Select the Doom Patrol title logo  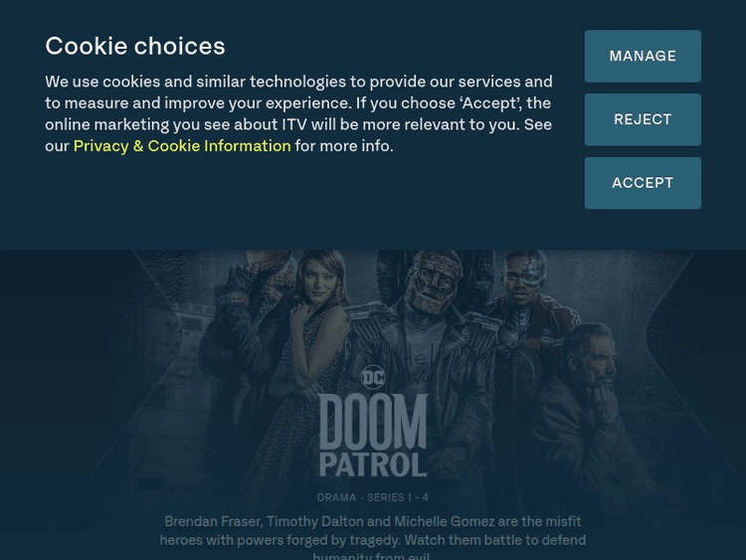(x=373, y=435)
